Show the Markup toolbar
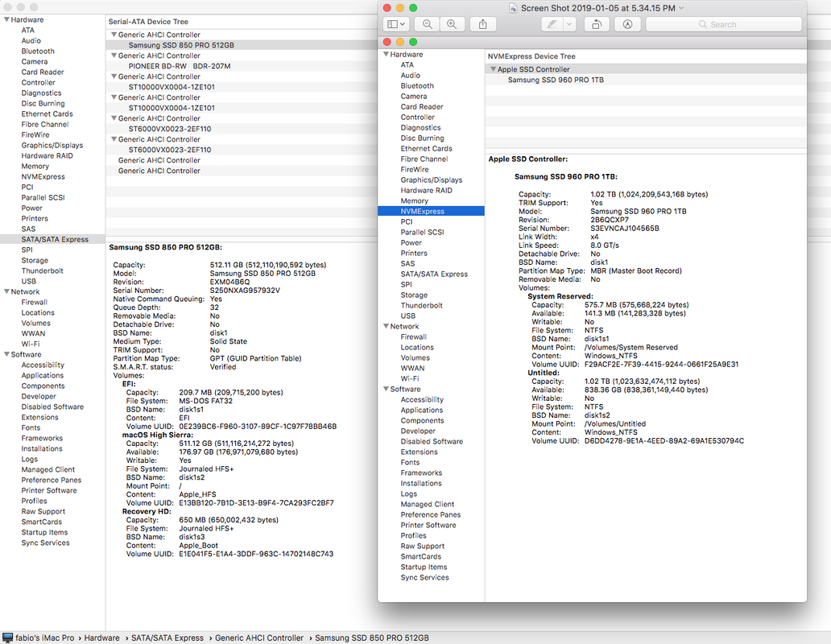831x644 pixels. tap(627, 24)
